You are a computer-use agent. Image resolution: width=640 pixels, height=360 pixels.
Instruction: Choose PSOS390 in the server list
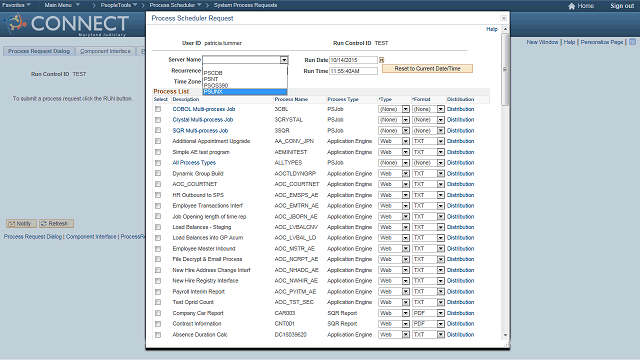pyautogui.click(x=245, y=85)
